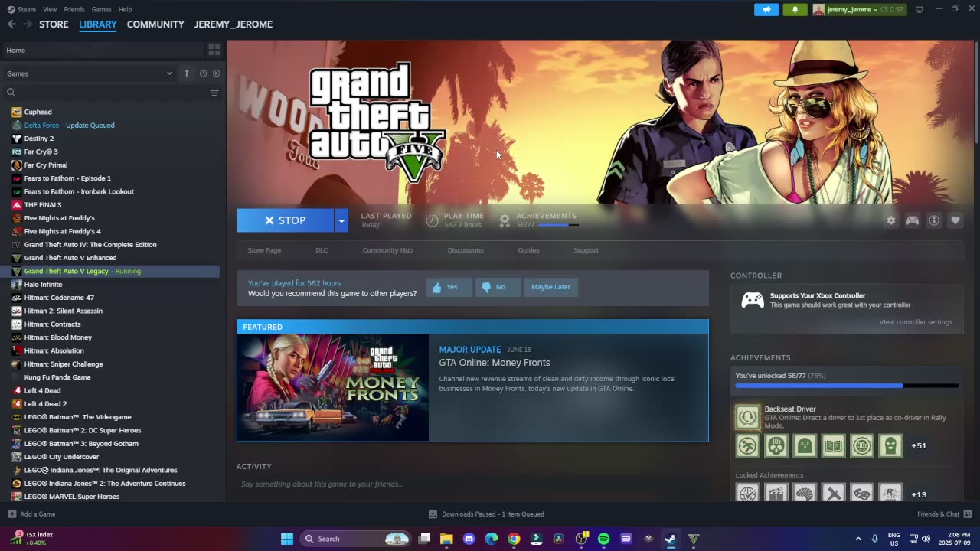
Task: Open the announcements megaphone icon
Action: [x=766, y=9]
